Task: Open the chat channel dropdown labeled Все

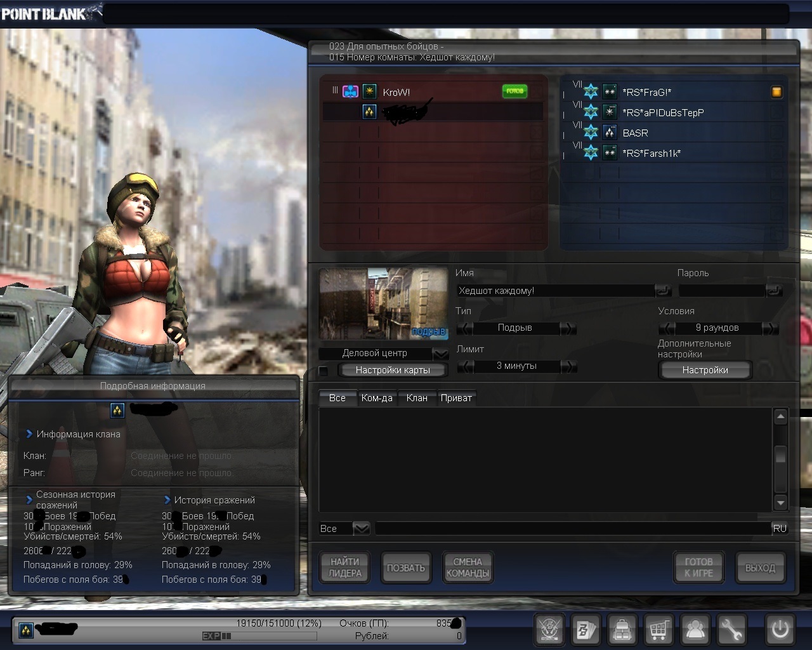Action: pyautogui.click(x=361, y=528)
